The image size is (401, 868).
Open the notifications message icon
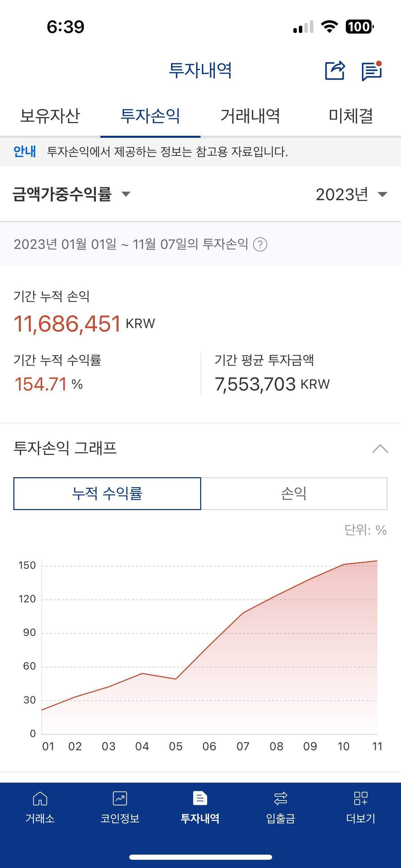[372, 71]
